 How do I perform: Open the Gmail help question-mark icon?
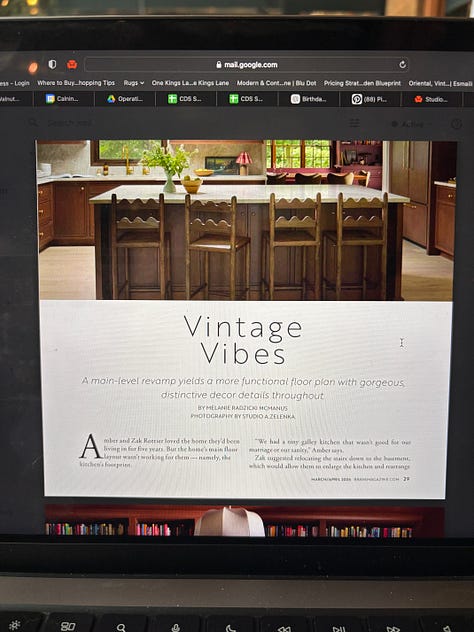coord(456,124)
